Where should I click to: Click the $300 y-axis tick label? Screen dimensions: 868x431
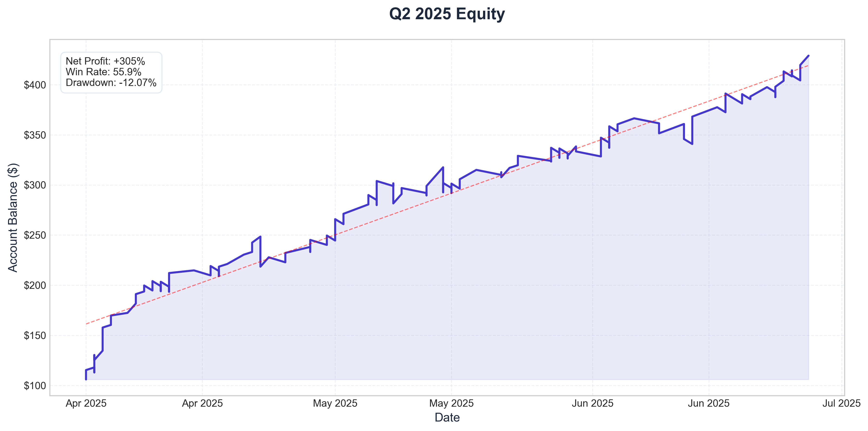[x=35, y=185]
